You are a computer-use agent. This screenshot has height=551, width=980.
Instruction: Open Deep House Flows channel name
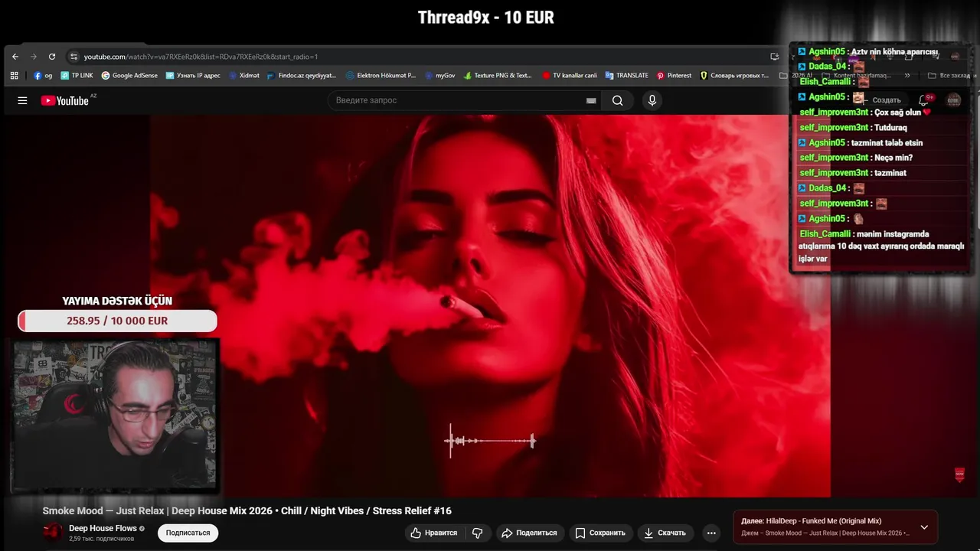point(103,528)
